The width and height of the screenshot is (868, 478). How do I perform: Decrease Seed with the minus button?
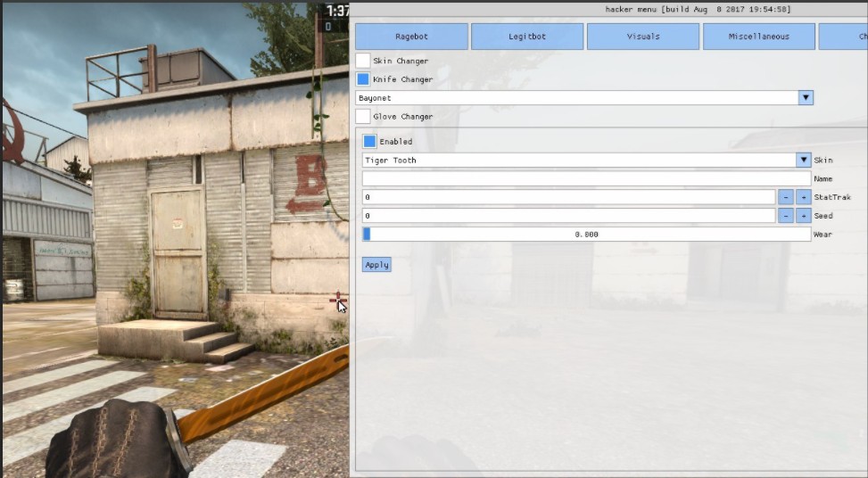click(x=786, y=216)
